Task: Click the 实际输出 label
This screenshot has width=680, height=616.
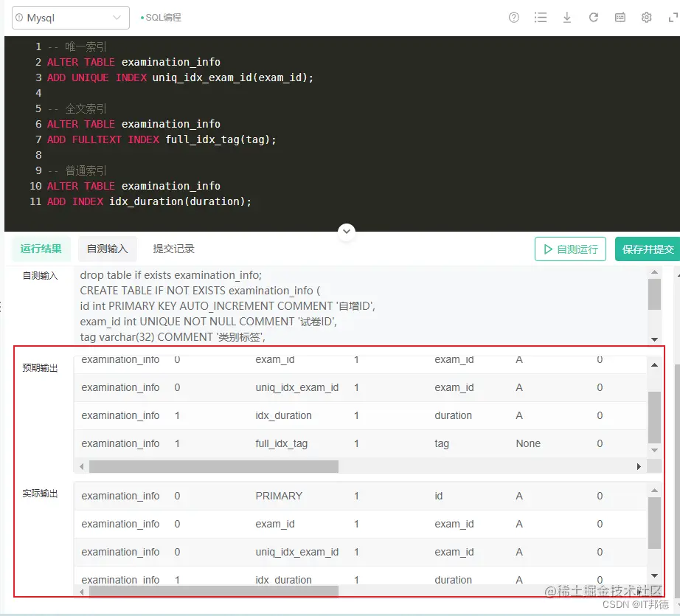Action: [40, 494]
